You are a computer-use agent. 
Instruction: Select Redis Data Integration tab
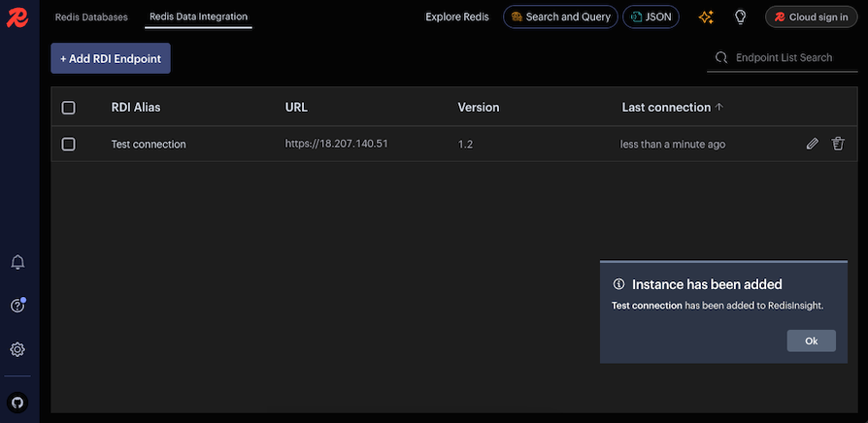tap(198, 16)
